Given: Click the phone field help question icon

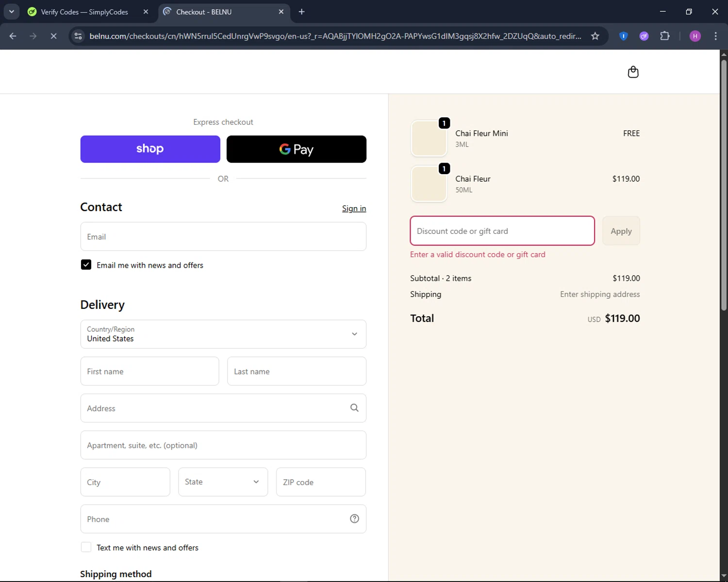Looking at the screenshot, I should click(x=354, y=518).
